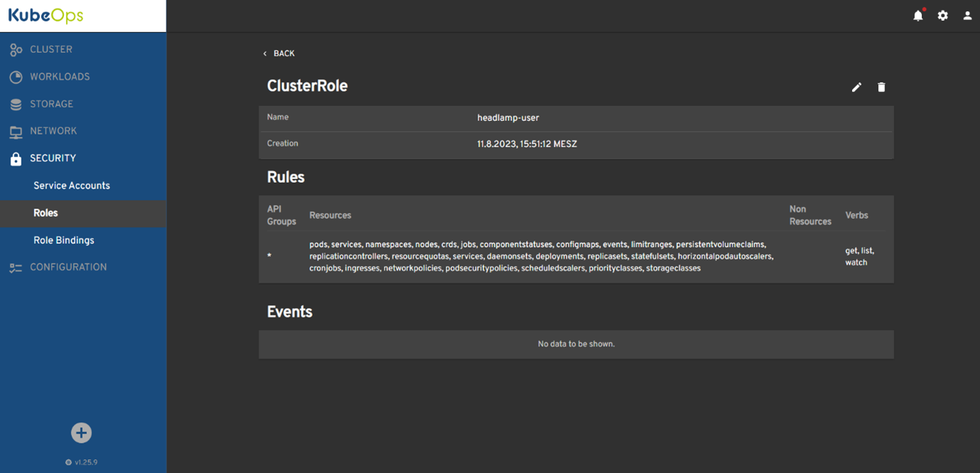Click the ClusterRole heading
The width and height of the screenshot is (980, 473).
[x=307, y=86]
